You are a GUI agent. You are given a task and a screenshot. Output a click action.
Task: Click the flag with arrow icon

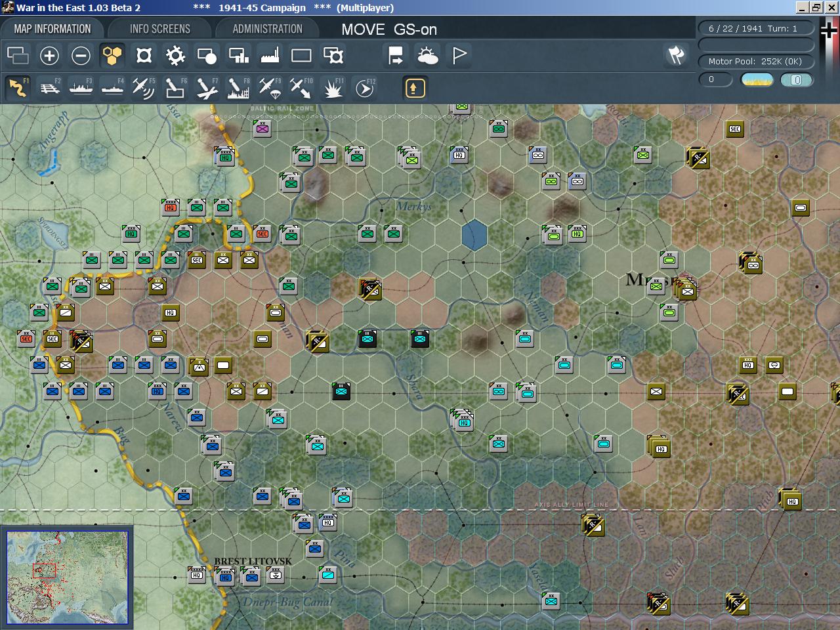396,56
